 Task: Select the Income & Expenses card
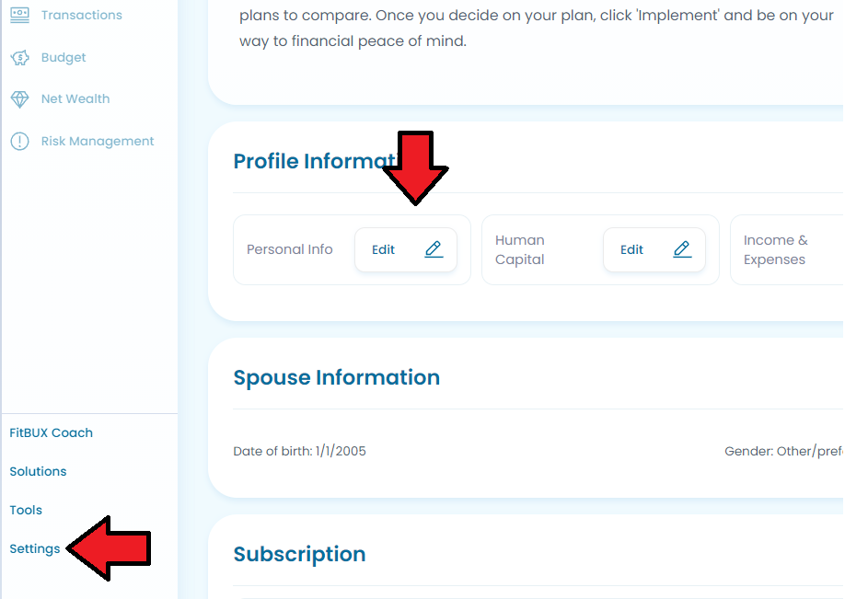click(x=787, y=250)
